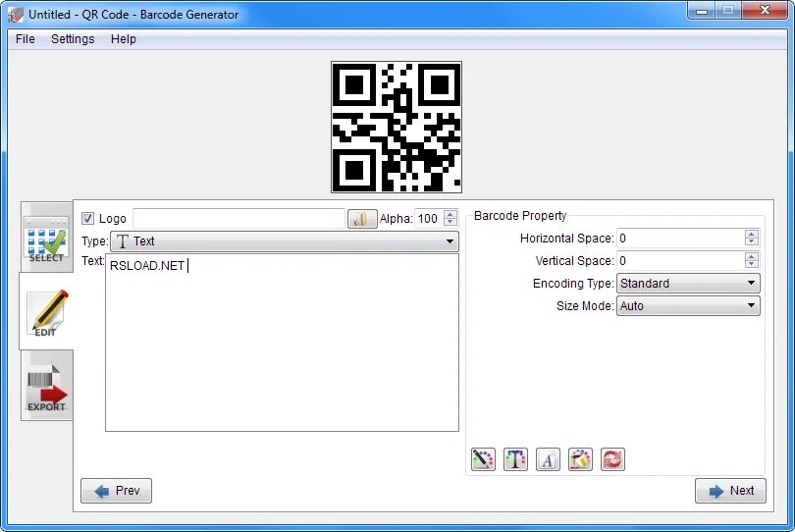Click the QR code preview image
The image size is (795, 532).
[397, 128]
